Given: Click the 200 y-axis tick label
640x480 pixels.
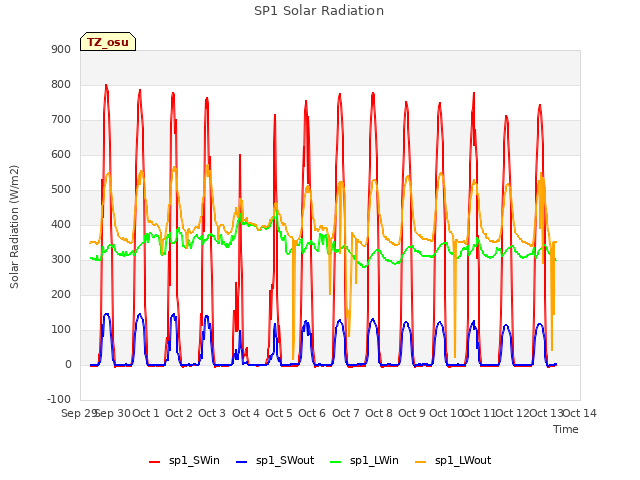Looking at the screenshot, I should [61, 295].
